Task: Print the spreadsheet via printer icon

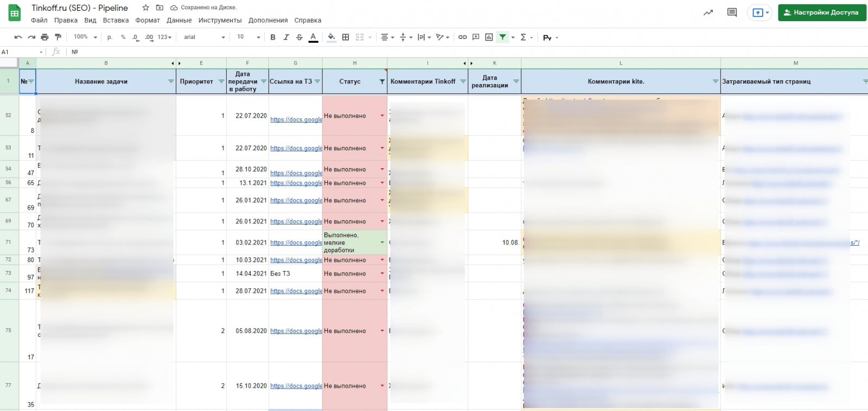Action: 44,37
